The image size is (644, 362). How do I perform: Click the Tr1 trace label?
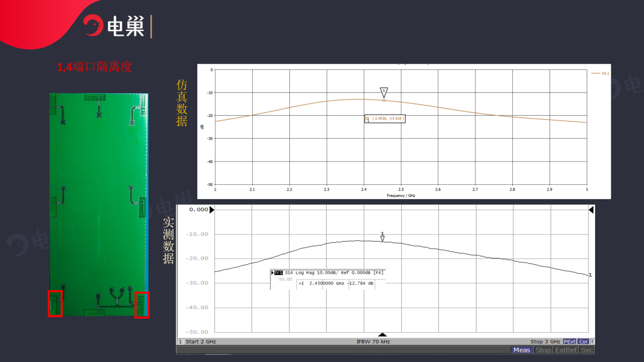[x=278, y=273]
